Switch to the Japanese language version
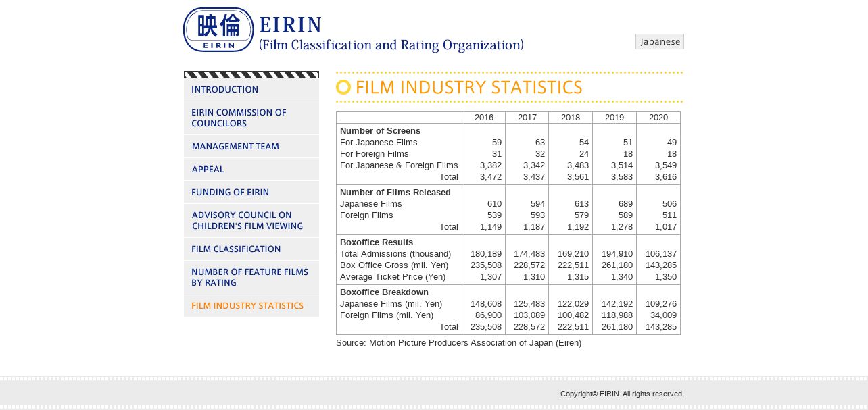This screenshot has width=868, height=410. point(660,42)
